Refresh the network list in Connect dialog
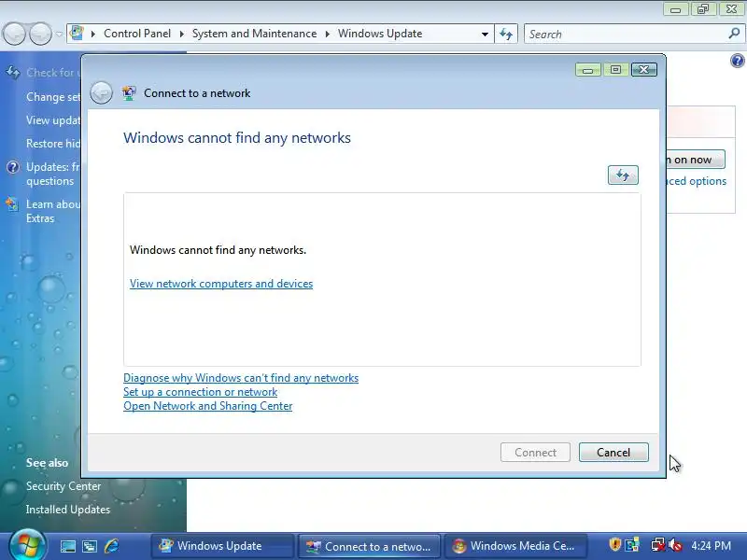This screenshot has height=560, width=747. point(623,175)
